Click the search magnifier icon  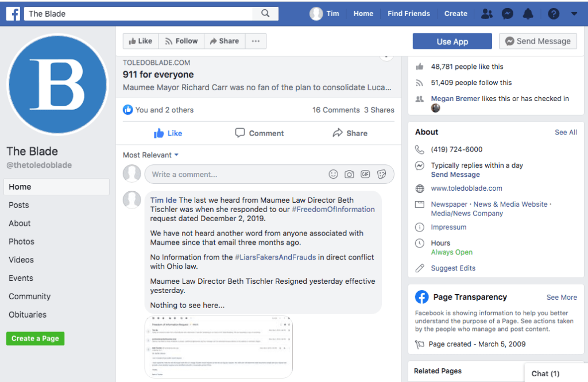click(265, 14)
